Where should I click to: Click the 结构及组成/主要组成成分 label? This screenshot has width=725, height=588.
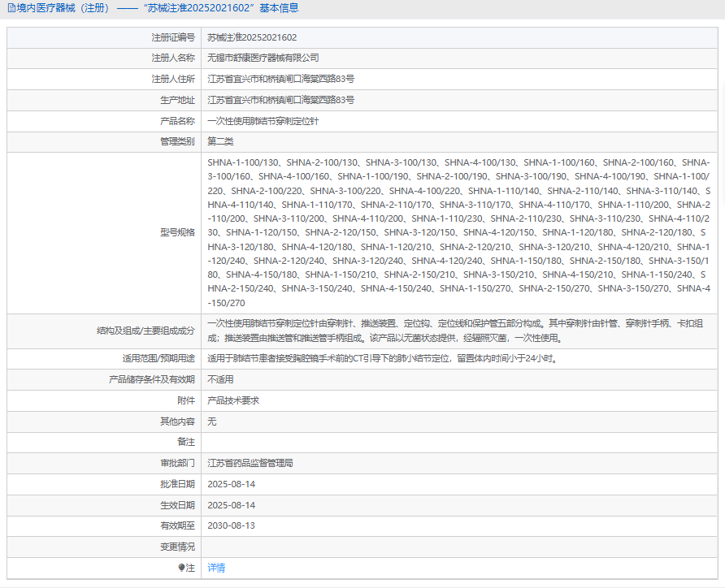145,331
